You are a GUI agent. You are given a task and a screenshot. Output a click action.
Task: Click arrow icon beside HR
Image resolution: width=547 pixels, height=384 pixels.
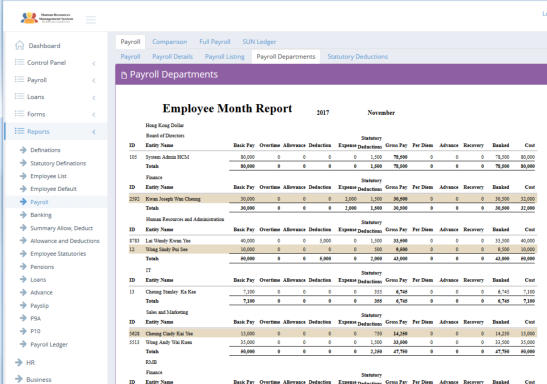(x=19, y=362)
